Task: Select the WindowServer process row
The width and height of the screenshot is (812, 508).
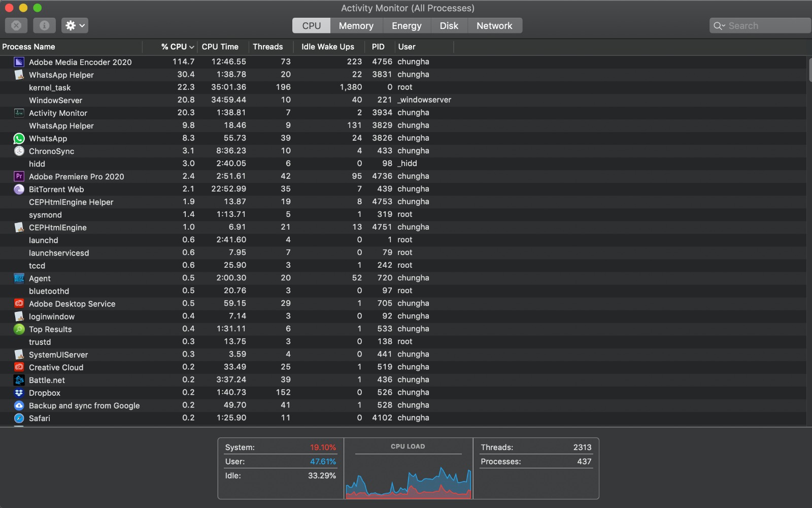Action: point(403,100)
